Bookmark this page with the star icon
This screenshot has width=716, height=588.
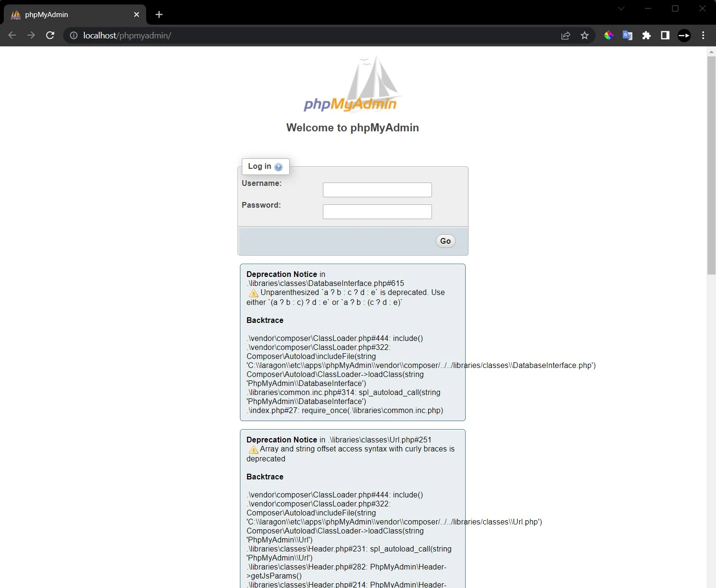585,36
